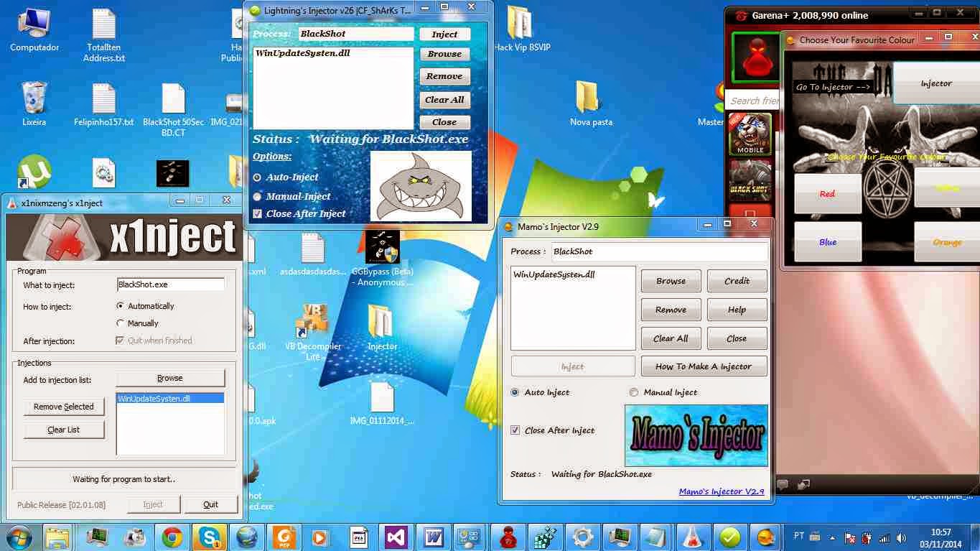
Task: Select Manually option in x1nject
Action: click(121, 323)
